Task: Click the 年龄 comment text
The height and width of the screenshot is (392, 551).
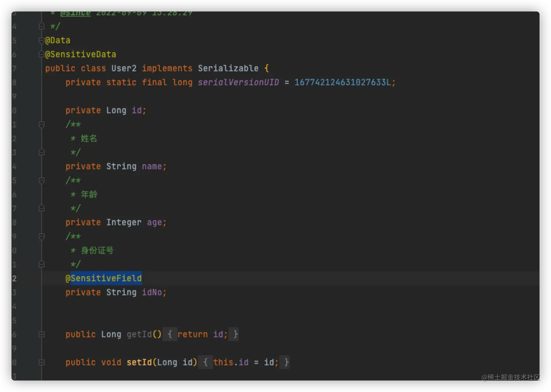Action: click(89, 195)
